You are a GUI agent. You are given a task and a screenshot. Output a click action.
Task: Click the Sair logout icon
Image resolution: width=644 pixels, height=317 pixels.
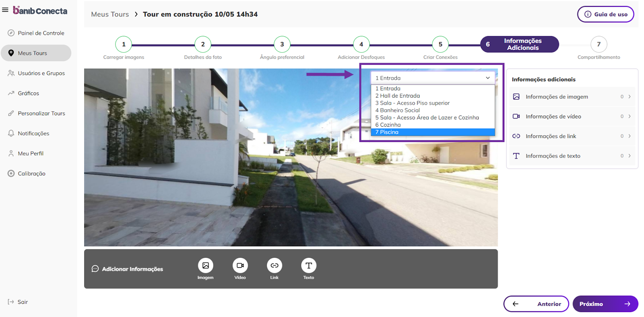point(11,302)
